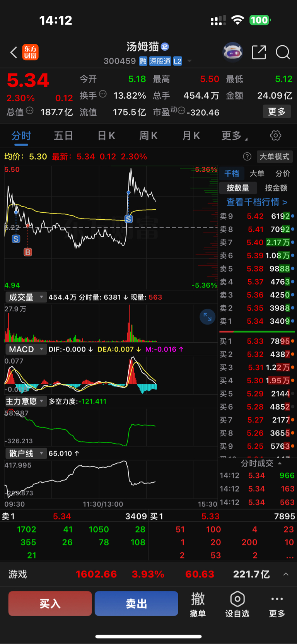This screenshot has width=297, height=644.
Task: Tap current price 5.34 headline
Action: pyautogui.click(x=28, y=80)
